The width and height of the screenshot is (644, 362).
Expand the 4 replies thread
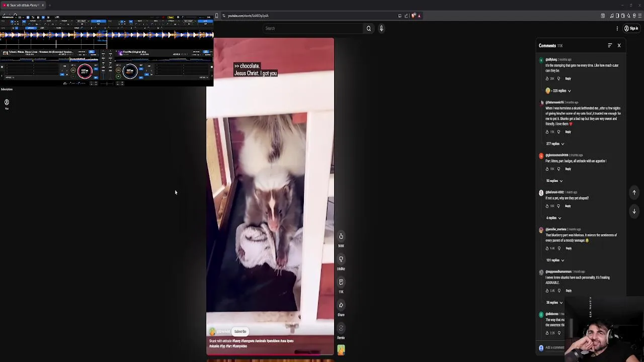[x=553, y=218]
